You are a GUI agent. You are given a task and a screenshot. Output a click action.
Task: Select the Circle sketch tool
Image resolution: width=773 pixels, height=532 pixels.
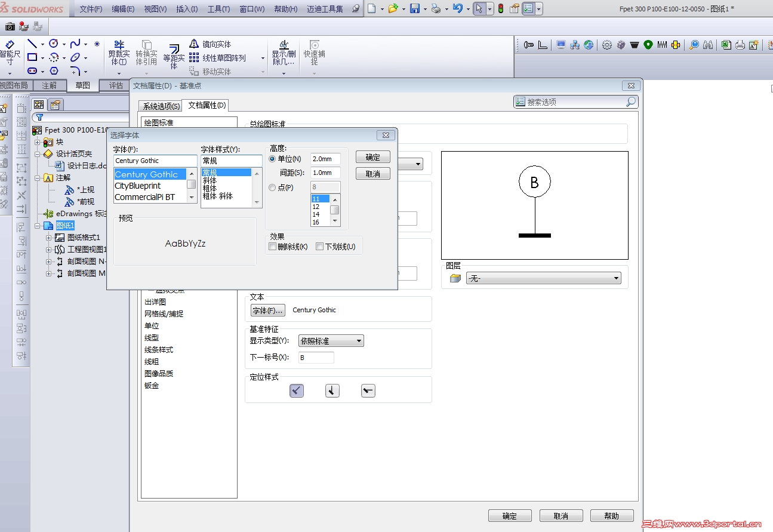coord(54,44)
